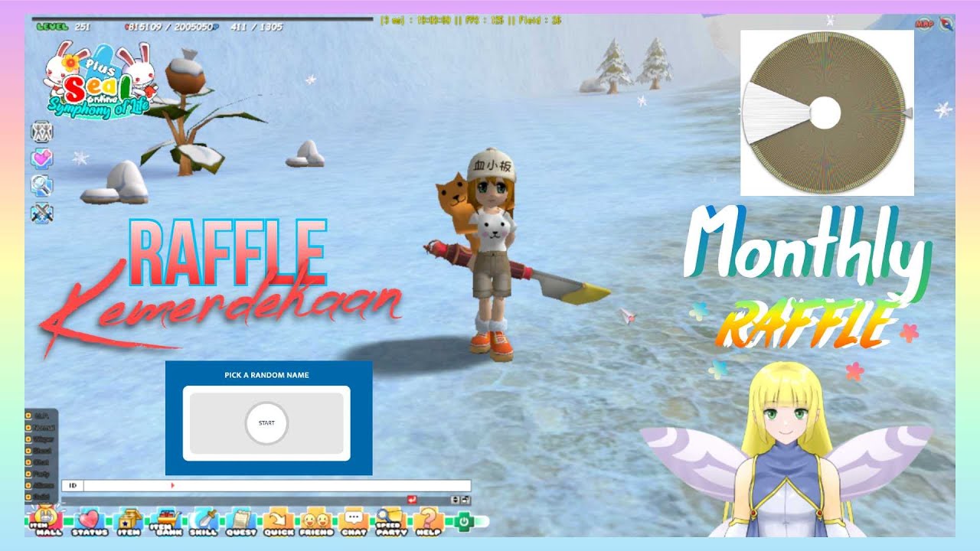Click the green power button icon
980x551 pixels.
tap(463, 521)
